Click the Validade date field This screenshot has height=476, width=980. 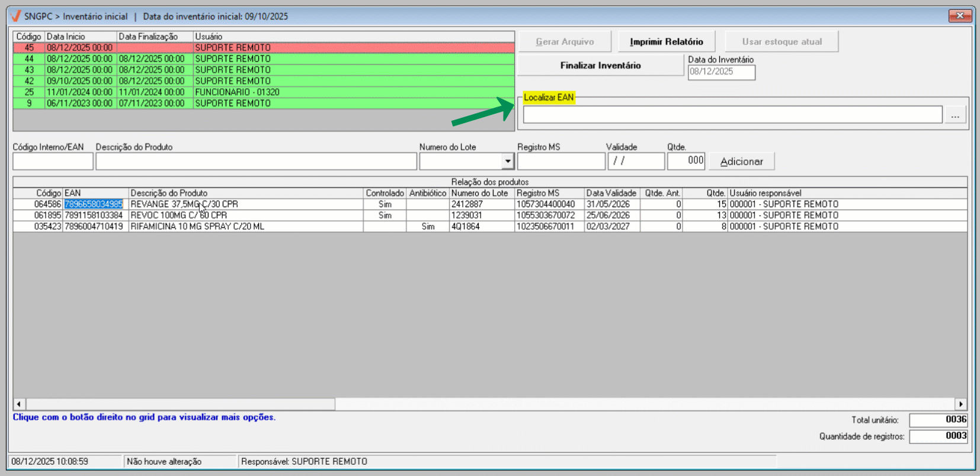[x=636, y=161]
